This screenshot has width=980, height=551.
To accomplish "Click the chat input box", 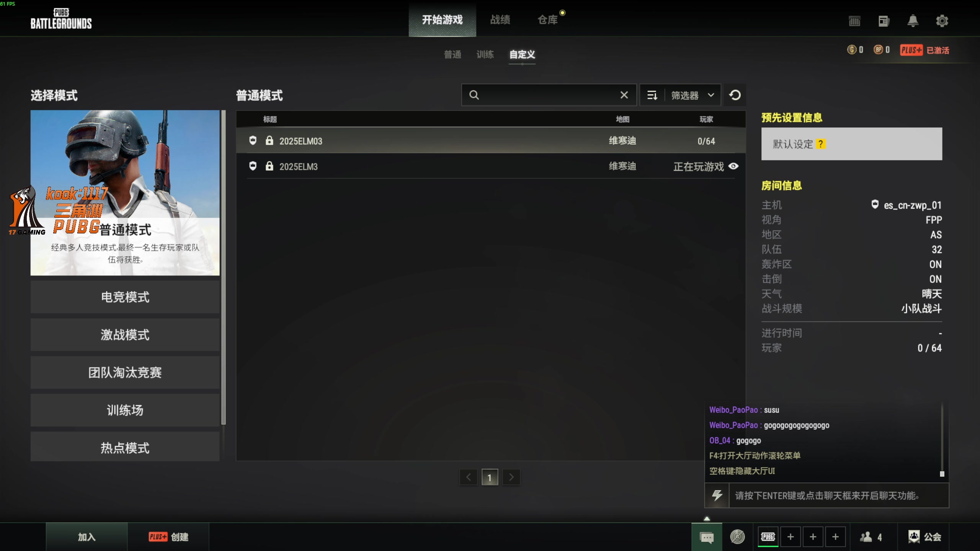I will pos(839,496).
